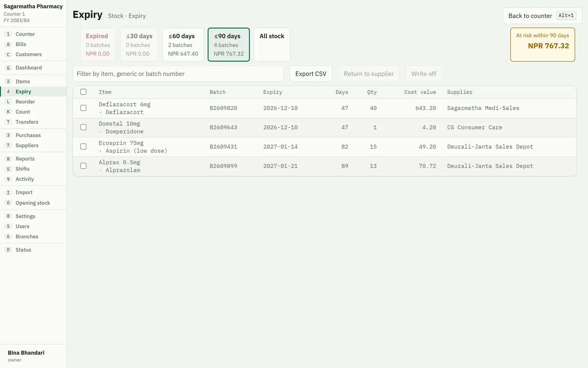Screen dimensions: 588x368
Task: Open Reports in the sidebar
Action: pyautogui.click(x=33, y=159)
